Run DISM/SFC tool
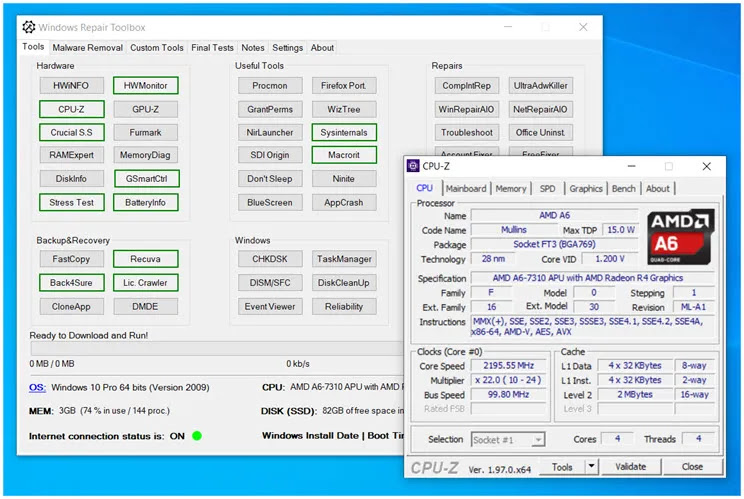 [270, 283]
